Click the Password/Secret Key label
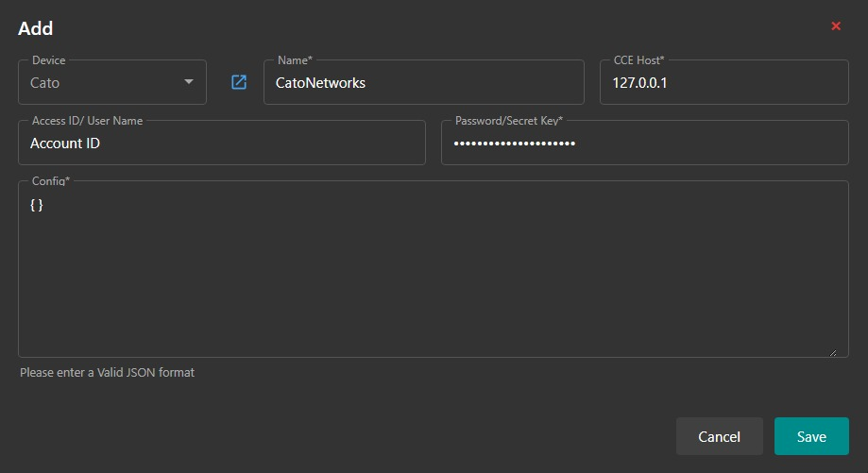Screen dimensions: 868x473 coord(509,121)
